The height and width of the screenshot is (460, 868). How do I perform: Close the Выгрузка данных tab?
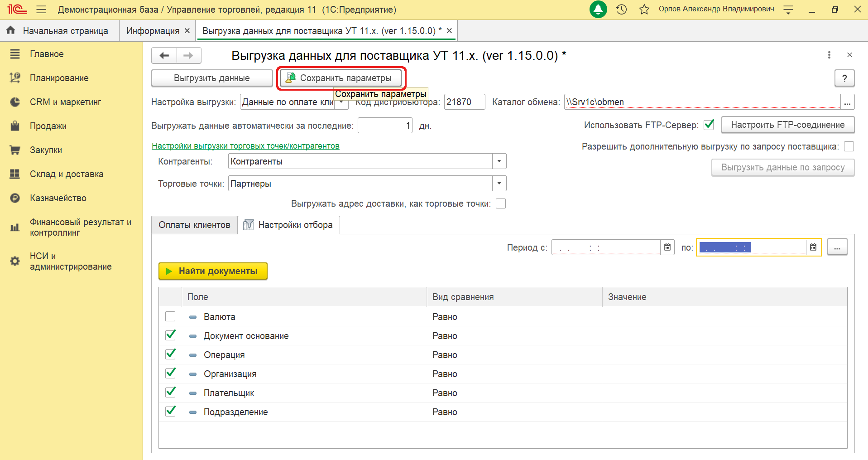click(x=449, y=31)
